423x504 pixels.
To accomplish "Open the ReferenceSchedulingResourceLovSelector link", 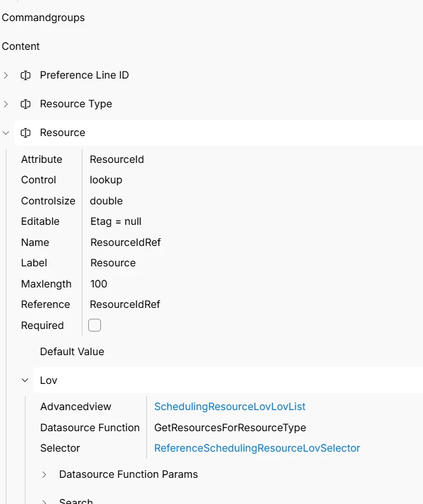I will coord(257,448).
